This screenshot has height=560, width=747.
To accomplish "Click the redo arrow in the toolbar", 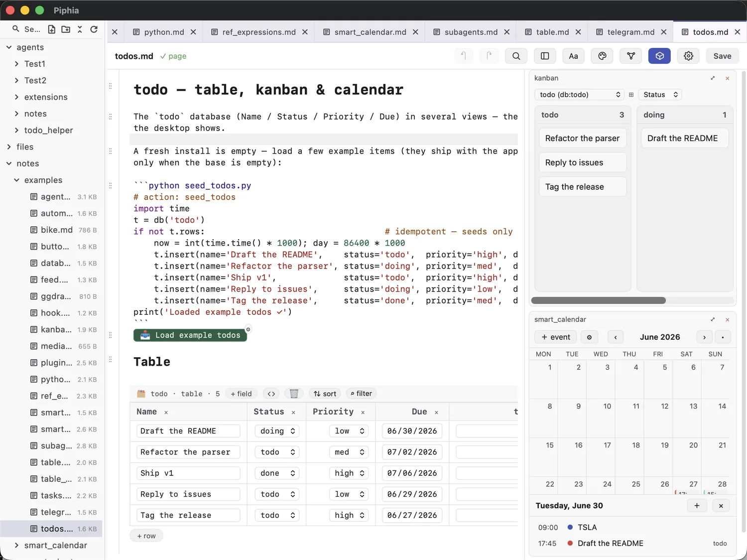I will (489, 56).
